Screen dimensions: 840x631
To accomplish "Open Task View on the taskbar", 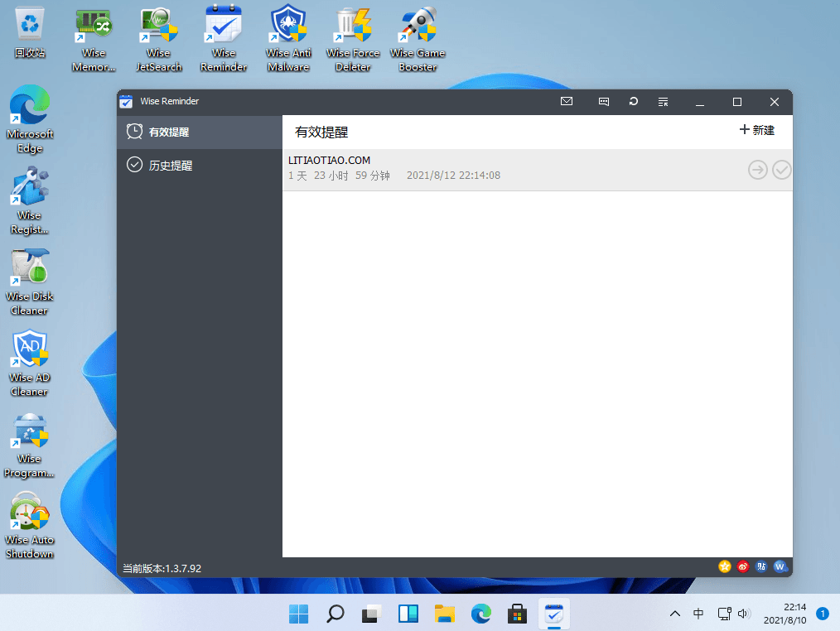I will pyautogui.click(x=371, y=614).
